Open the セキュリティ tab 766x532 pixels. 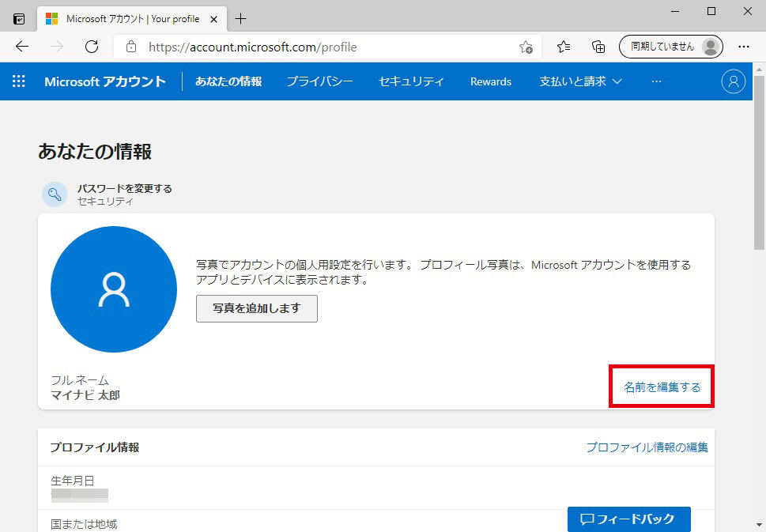[411, 81]
